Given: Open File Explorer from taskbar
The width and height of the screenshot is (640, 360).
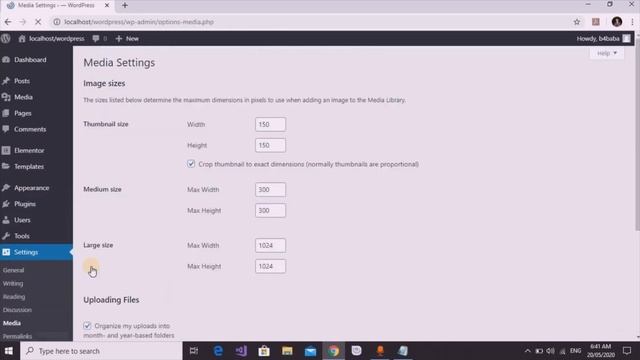Looking at the screenshot, I should pos(287,351).
